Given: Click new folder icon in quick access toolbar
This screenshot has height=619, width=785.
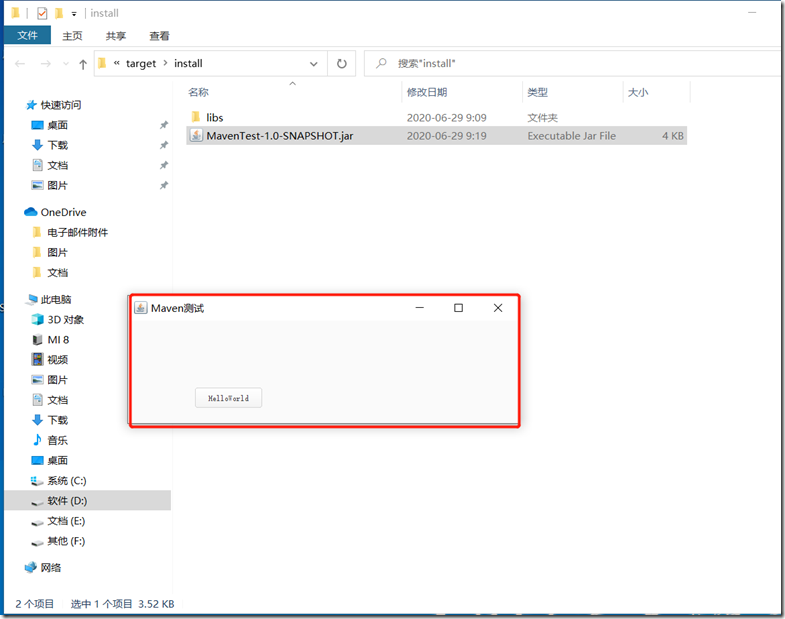Looking at the screenshot, I should (x=59, y=13).
